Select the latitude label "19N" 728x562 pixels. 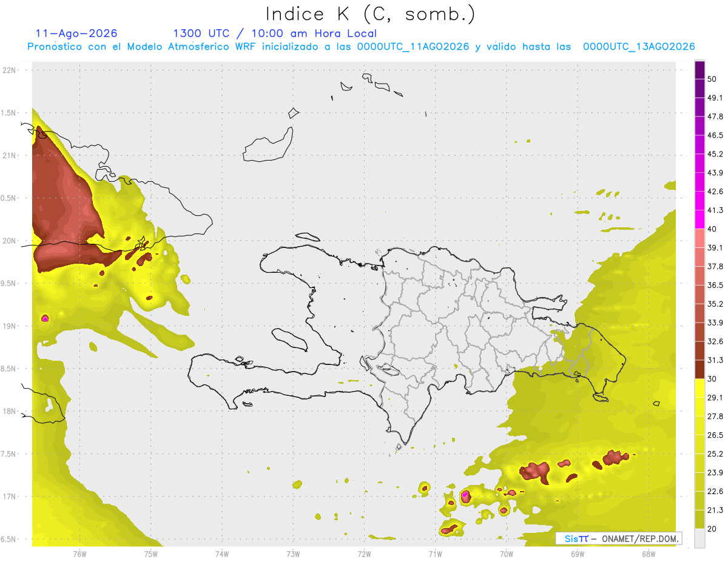coord(10,326)
